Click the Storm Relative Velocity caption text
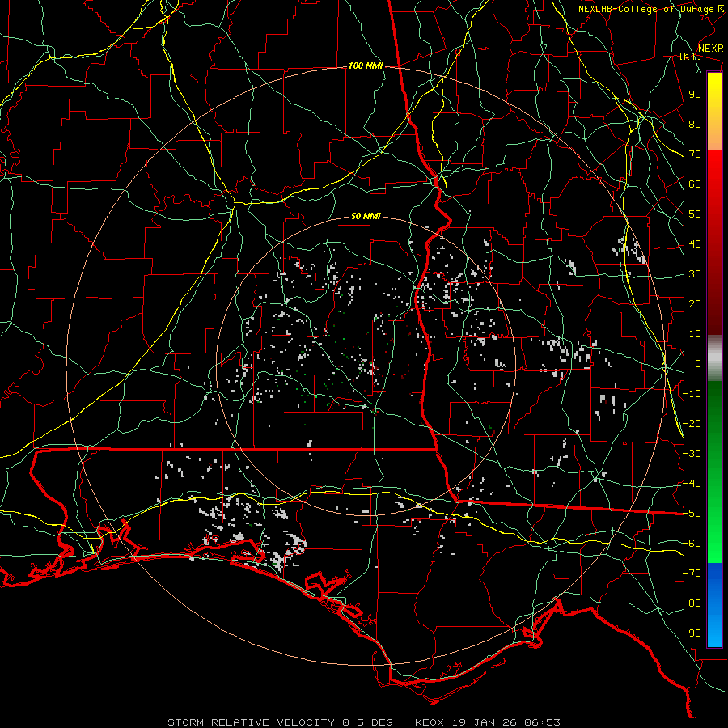The image size is (728, 728). 363,722
